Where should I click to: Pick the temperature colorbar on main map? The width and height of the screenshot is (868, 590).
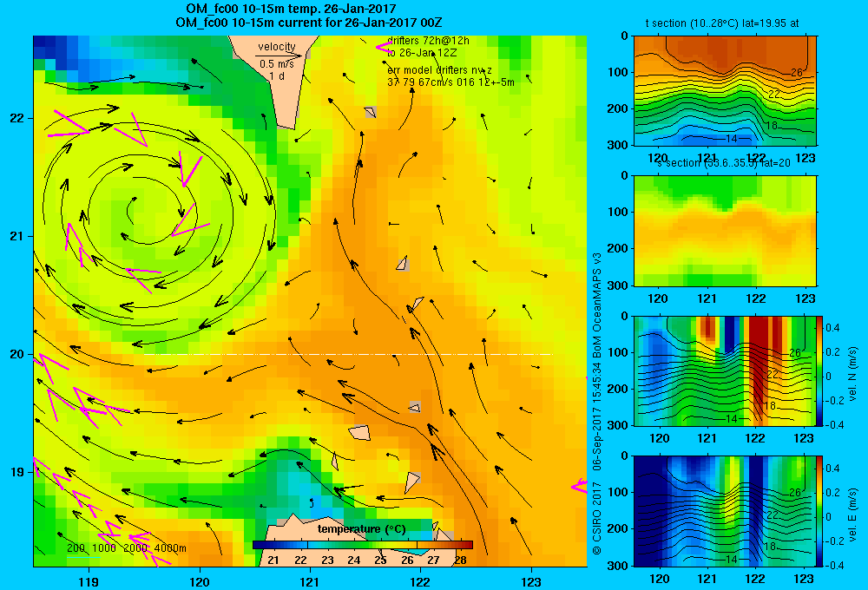[363, 545]
